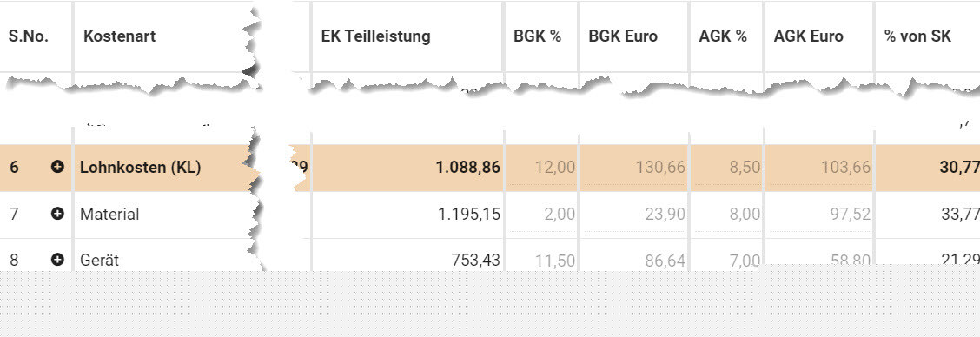Expand the Lohnkosten (KL) row plus icon

click(x=57, y=167)
